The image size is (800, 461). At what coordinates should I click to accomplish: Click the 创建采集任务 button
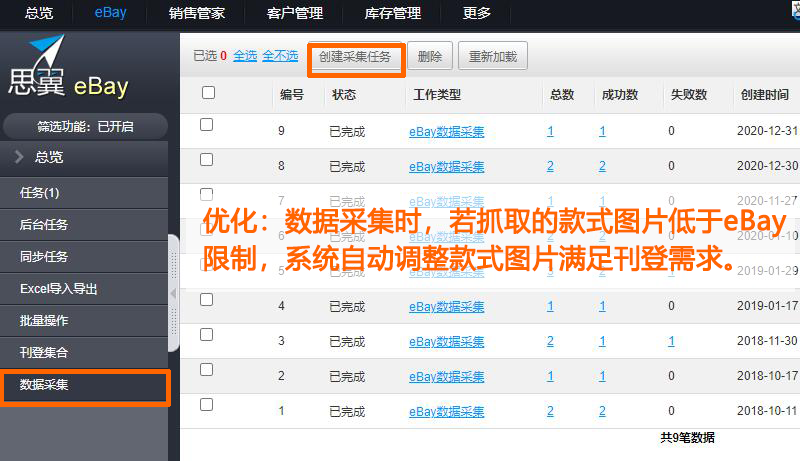click(x=355, y=56)
